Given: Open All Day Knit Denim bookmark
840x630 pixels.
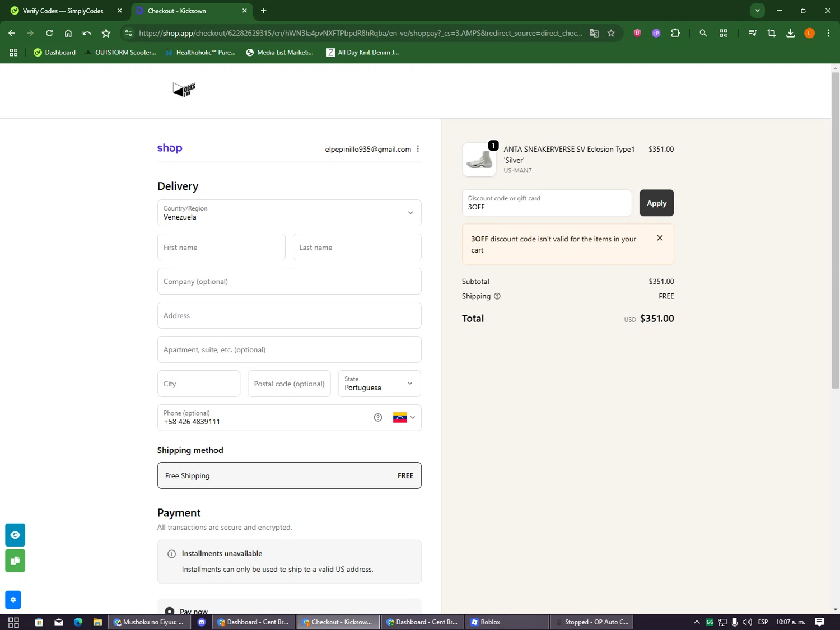Looking at the screenshot, I should pos(363,52).
